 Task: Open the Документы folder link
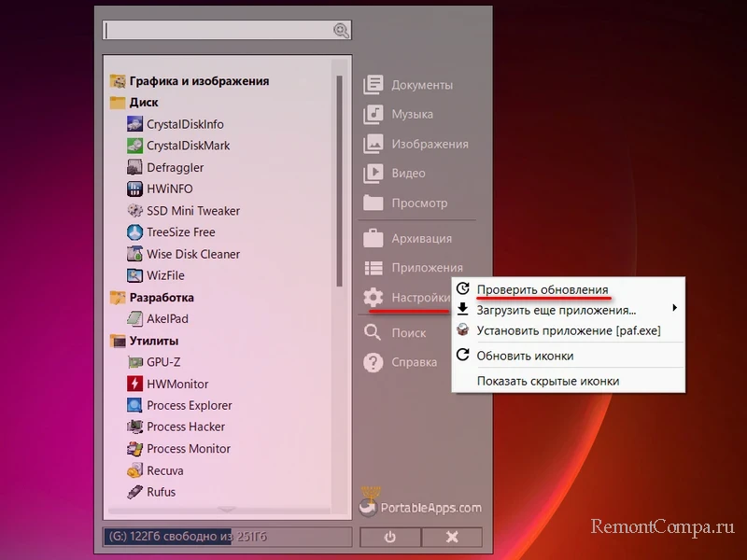tap(421, 85)
